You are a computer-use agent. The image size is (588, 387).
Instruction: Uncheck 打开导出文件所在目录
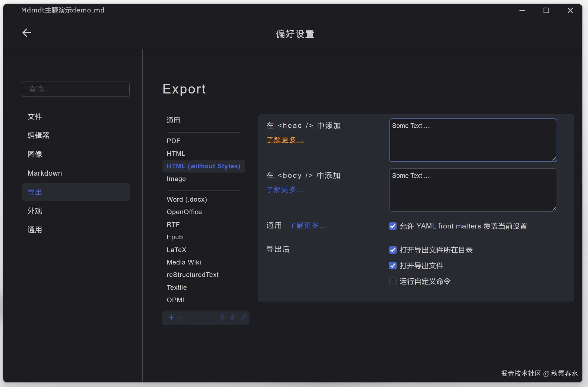pyautogui.click(x=393, y=250)
